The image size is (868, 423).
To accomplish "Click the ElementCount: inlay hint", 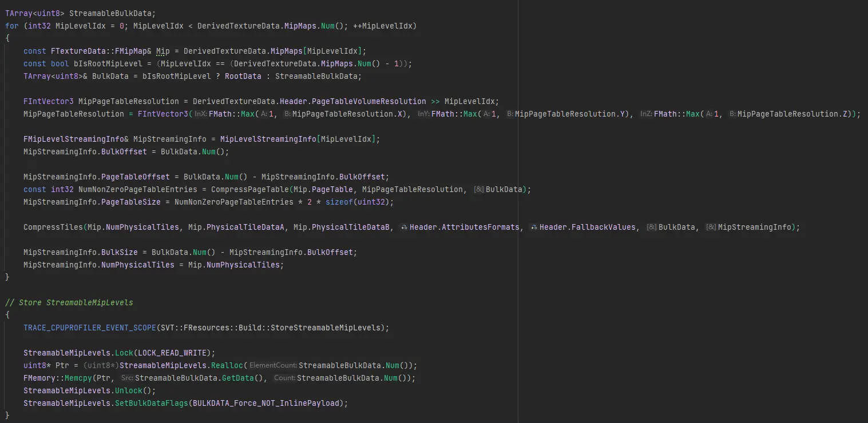I will (x=272, y=366).
